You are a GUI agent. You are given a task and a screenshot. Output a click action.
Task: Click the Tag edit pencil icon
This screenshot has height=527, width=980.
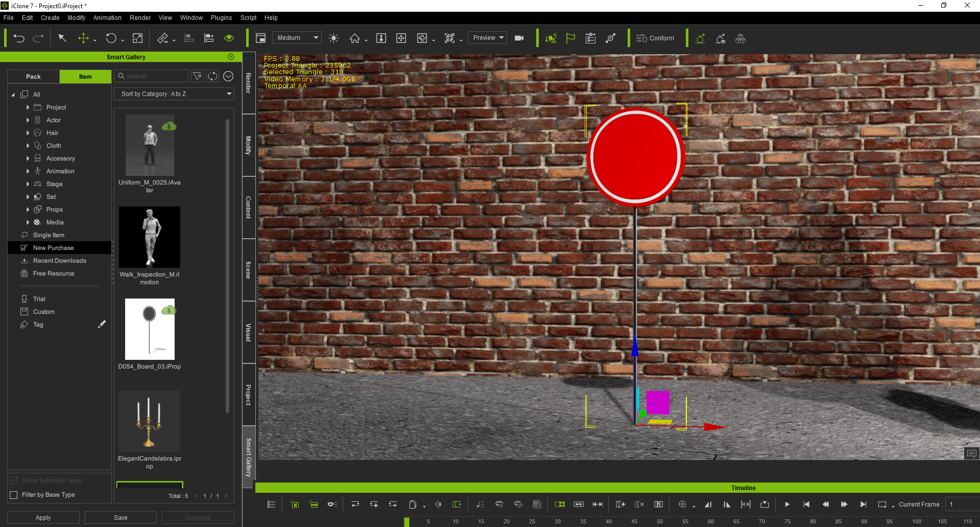pyautogui.click(x=102, y=324)
